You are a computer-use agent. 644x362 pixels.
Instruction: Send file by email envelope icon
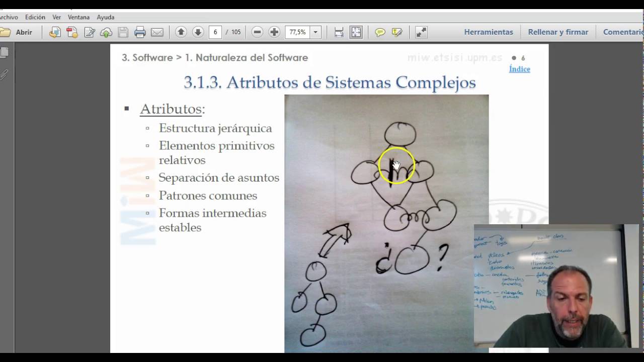pos(157,32)
